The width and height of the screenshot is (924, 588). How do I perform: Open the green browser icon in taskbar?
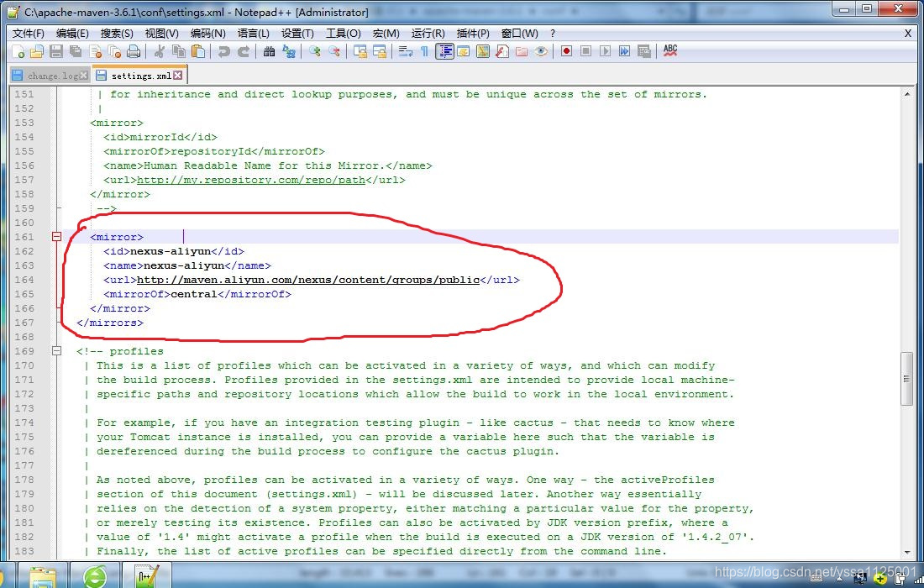pos(95,575)
